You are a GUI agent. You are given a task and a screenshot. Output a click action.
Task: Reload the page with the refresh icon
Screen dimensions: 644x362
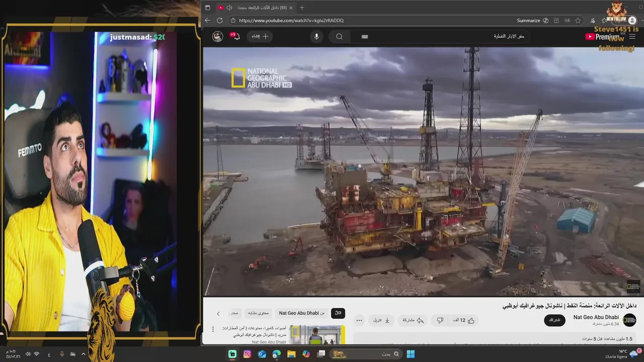[219, 21]
